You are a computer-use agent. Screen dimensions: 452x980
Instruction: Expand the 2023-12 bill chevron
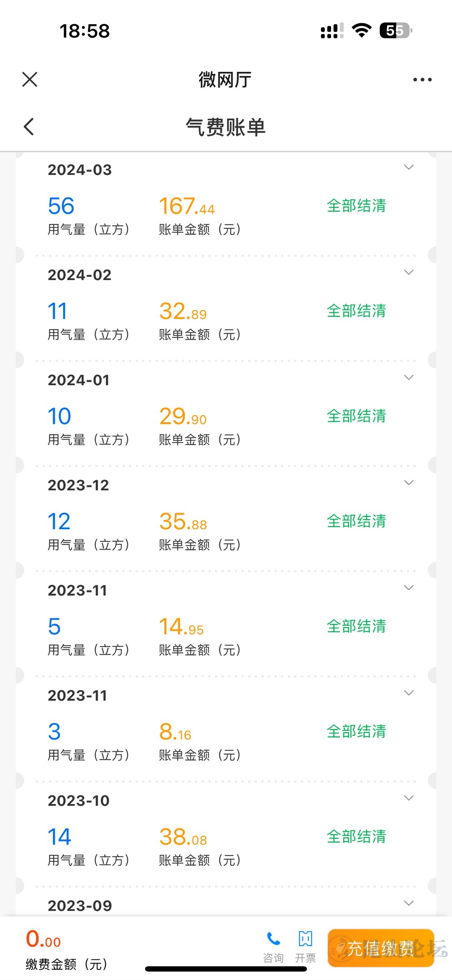[408, 483]
